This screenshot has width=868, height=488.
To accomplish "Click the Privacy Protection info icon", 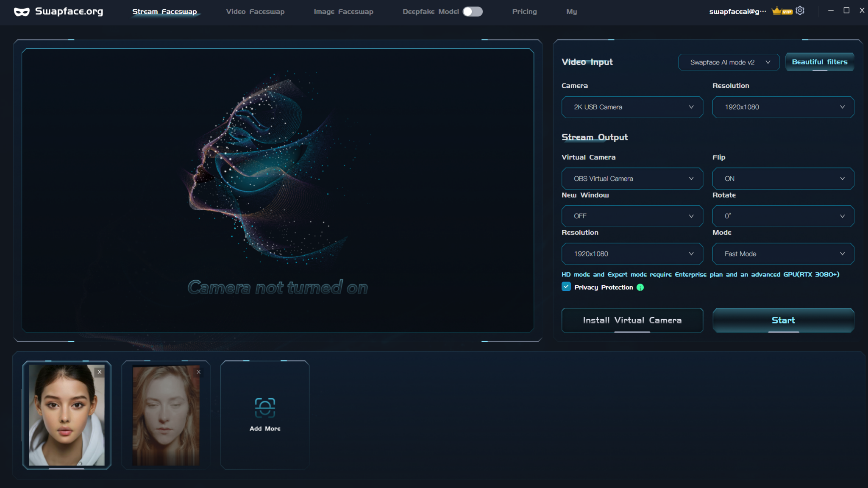I will click(640, 287).
